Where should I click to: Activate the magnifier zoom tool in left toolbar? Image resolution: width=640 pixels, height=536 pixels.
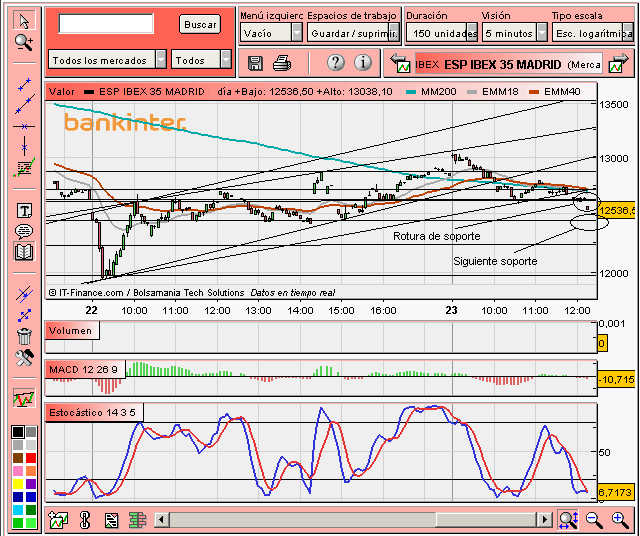point(24,42)
